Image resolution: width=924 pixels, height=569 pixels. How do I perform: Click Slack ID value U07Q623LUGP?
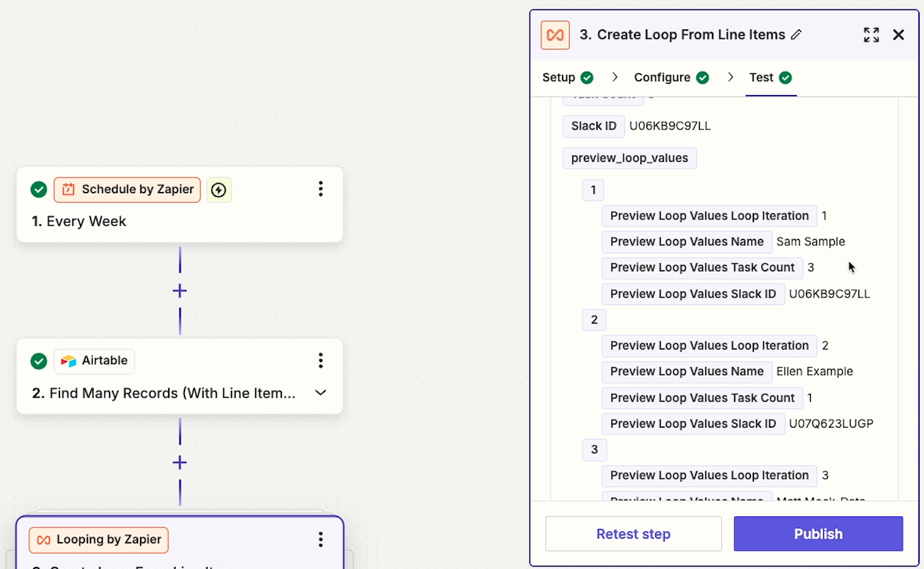click(831, 424)
